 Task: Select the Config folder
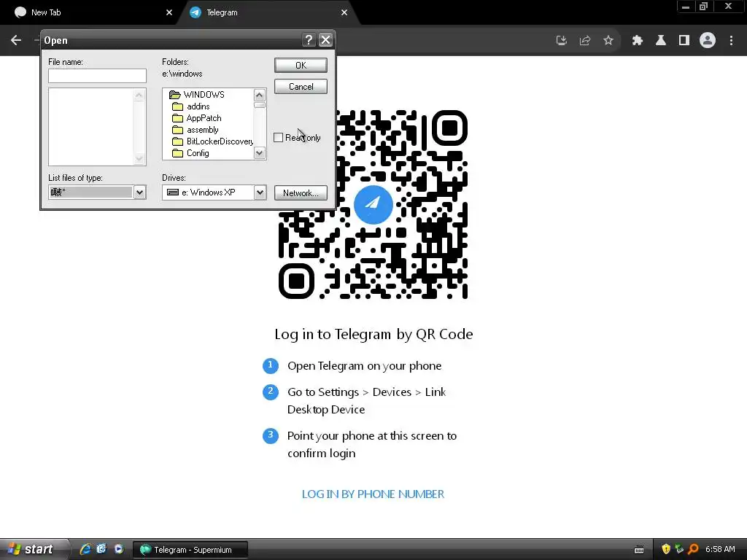tap(190, 153)
